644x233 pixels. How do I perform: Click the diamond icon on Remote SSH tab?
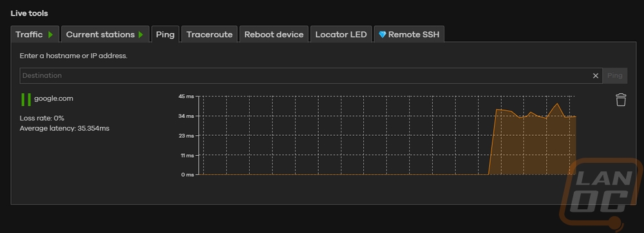pos(382,35)
